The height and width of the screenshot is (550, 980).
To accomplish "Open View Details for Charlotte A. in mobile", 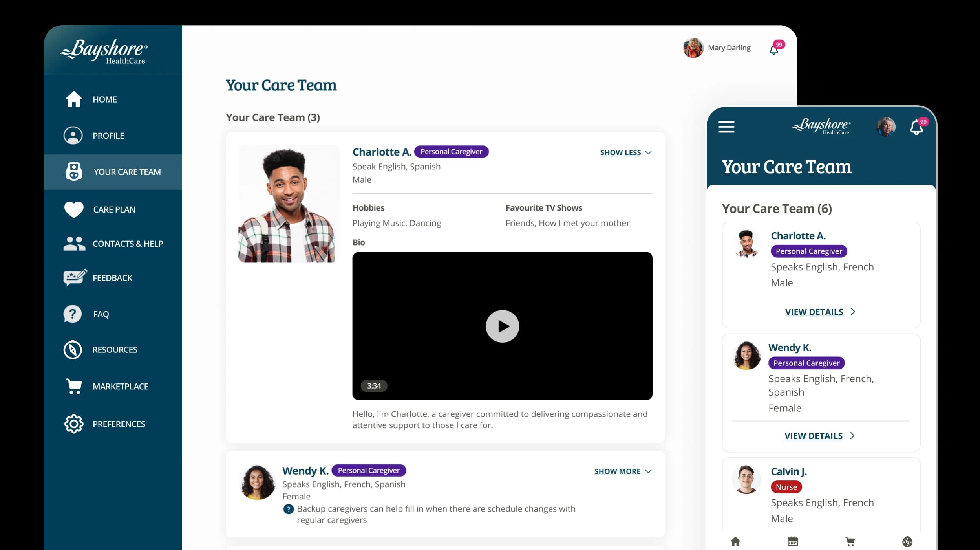I will pos(820,312).
